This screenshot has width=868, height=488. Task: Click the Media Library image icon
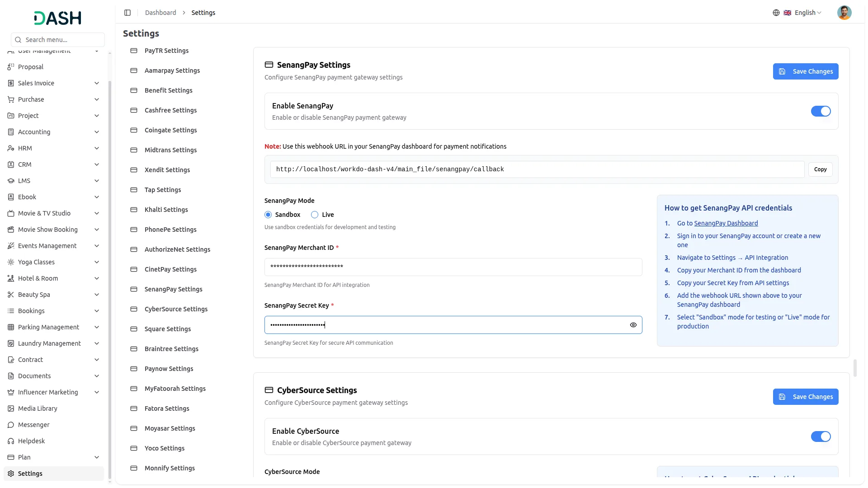11,408
